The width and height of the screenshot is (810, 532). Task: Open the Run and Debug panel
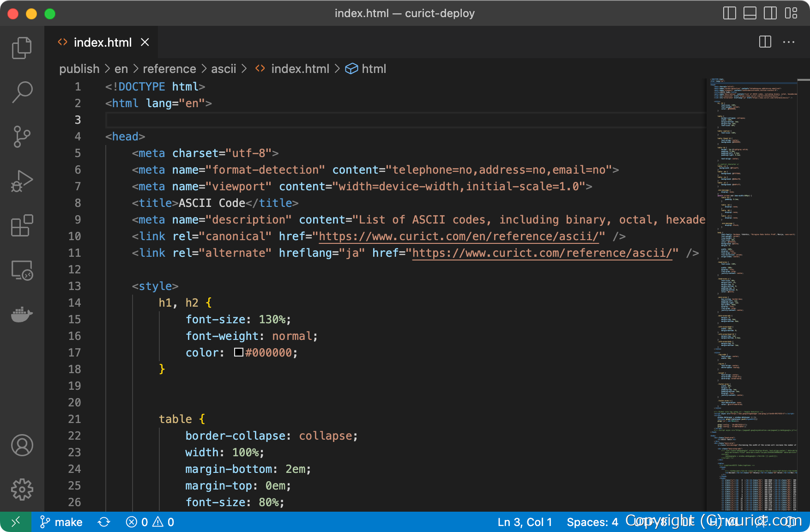22,181
